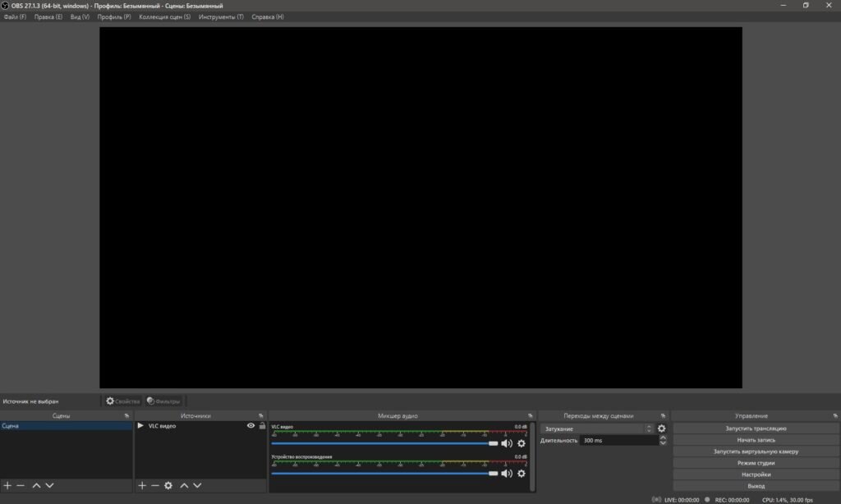Click the CPU 1.4%, 30.00 fps status
This screenshot has width=841, height=504.
(x=788, y=500)
